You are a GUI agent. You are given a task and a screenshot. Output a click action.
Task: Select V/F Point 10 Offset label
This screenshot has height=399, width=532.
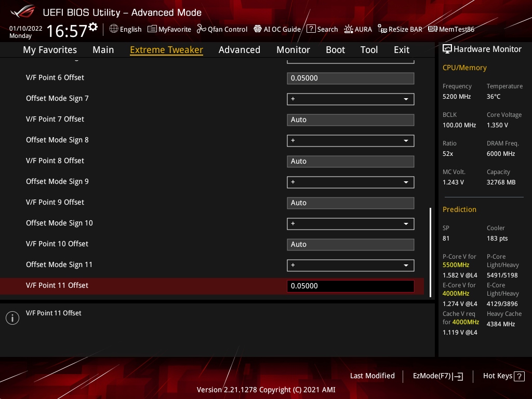point(57,244)
